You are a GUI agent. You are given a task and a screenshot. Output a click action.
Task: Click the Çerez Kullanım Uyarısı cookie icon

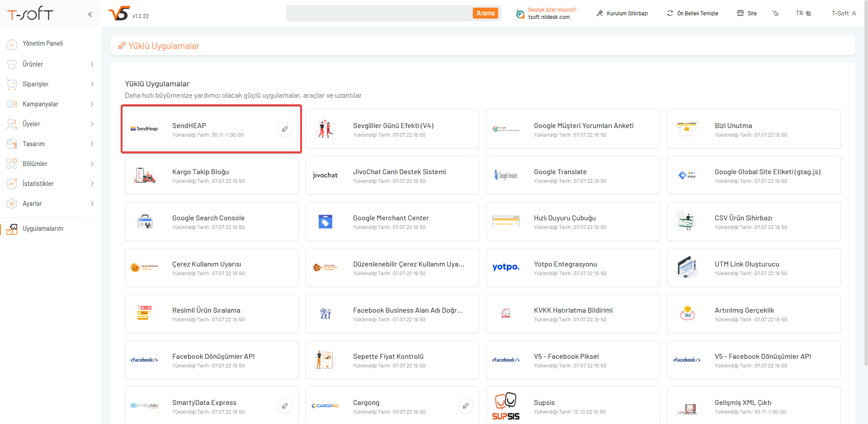[x=144, y=267]
